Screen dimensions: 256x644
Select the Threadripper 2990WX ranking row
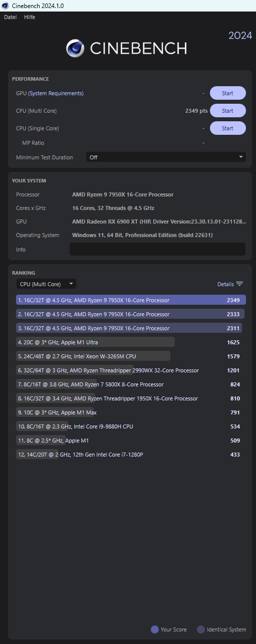(x=131, y=370)
